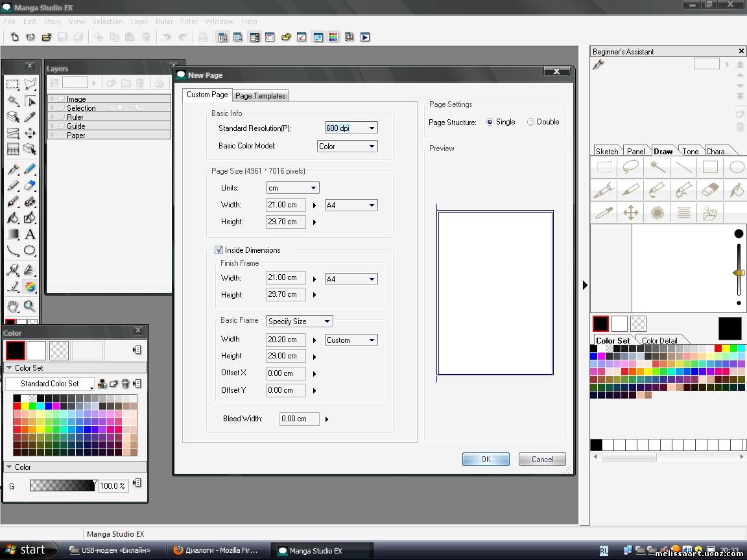Viewport: 747px width, 560px height.
Task: Select the Line tool in left toolbox
Action: tap(12, 250)
